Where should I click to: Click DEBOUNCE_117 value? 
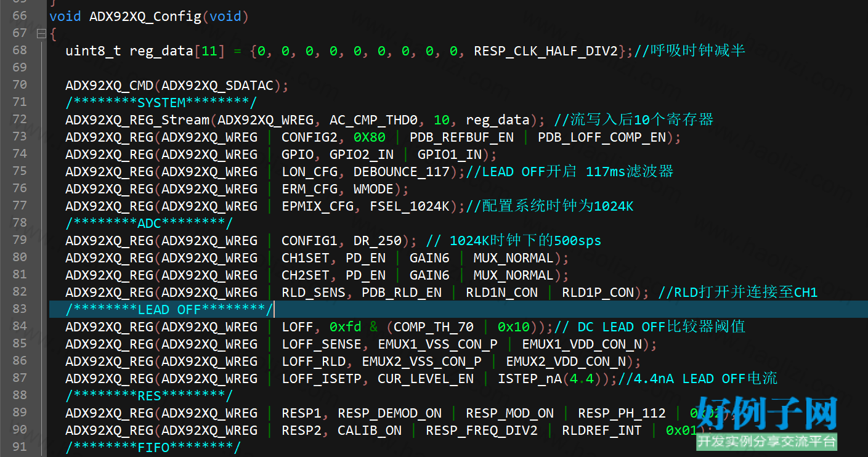coord(402,171)
